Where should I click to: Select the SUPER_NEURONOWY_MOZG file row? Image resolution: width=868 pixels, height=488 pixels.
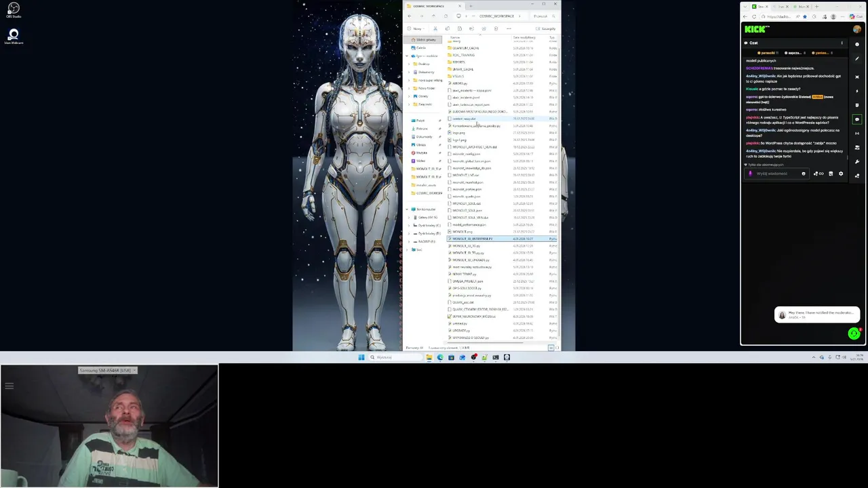tap(500, 317)
